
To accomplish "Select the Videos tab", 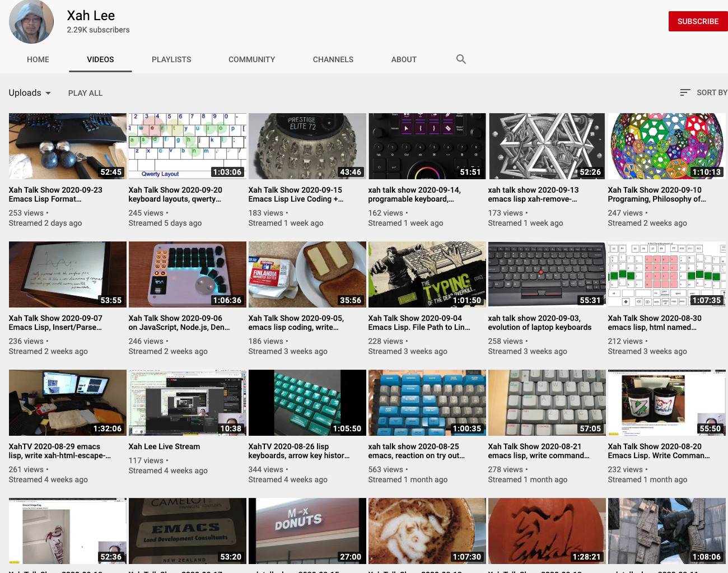I will (100, 59).
